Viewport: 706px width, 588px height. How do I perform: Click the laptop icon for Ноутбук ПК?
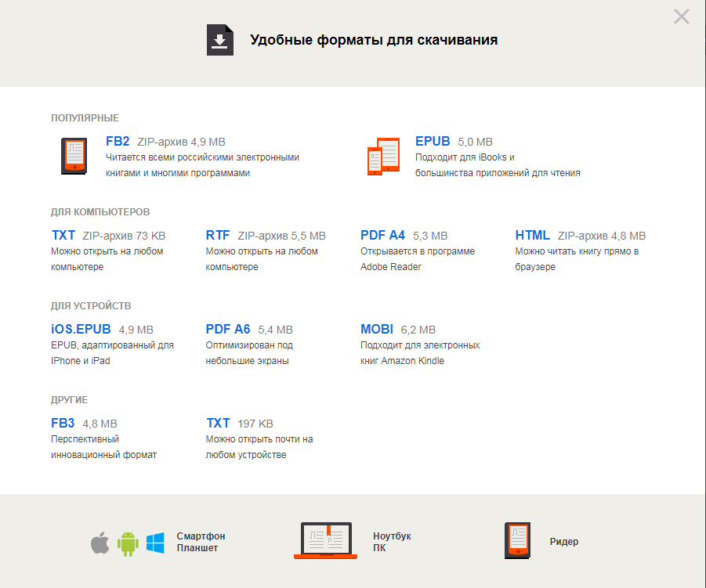coord(324,541)
